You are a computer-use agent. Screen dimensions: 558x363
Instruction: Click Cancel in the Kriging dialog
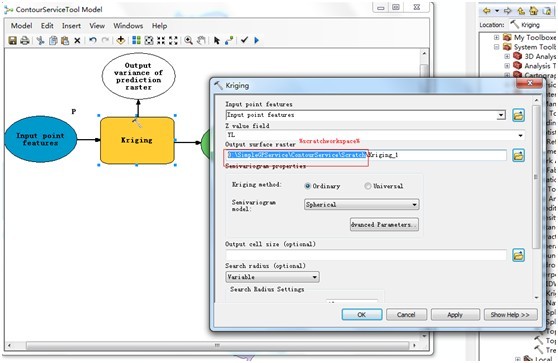[406, 315]
